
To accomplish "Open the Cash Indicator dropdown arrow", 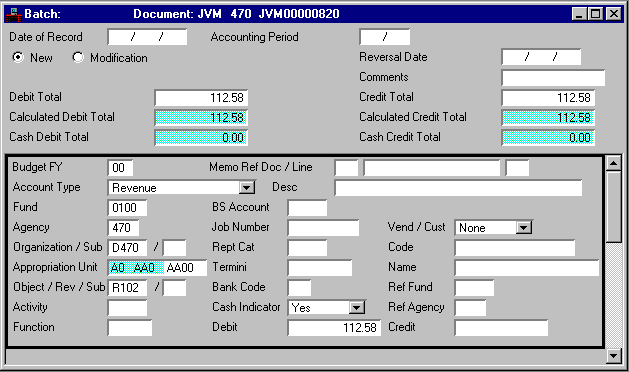I will (x=356, y=308).
